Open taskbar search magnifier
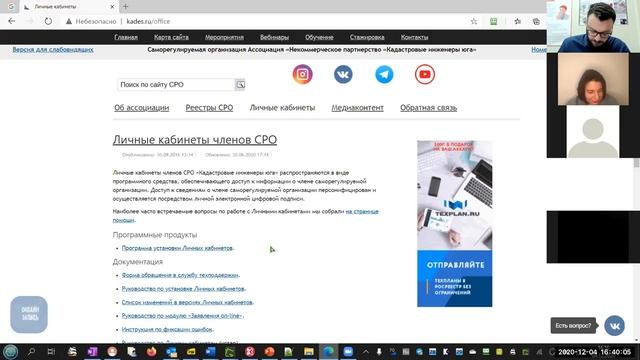The image size is (640, 360). point(31,351)
